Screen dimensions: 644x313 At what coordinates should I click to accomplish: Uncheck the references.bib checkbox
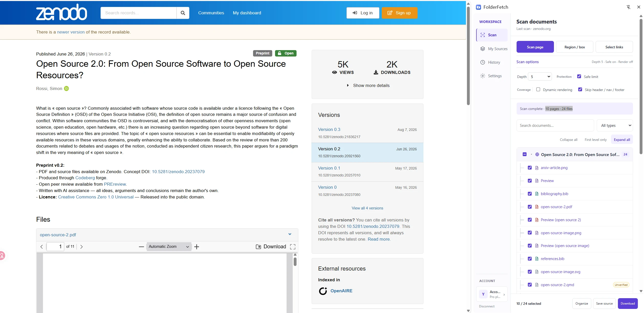pyautogui.click(x=530, y=259)
